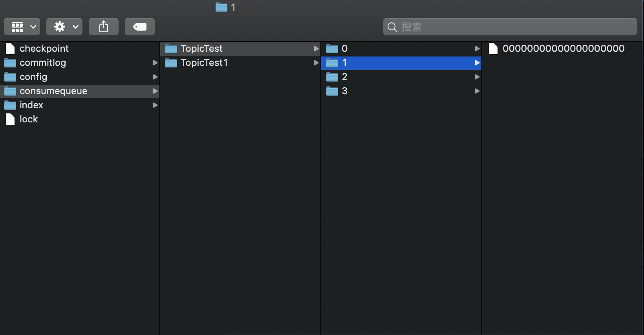Open the view grouping options dropdown
The image size is (644, 335).
(22, 27)
